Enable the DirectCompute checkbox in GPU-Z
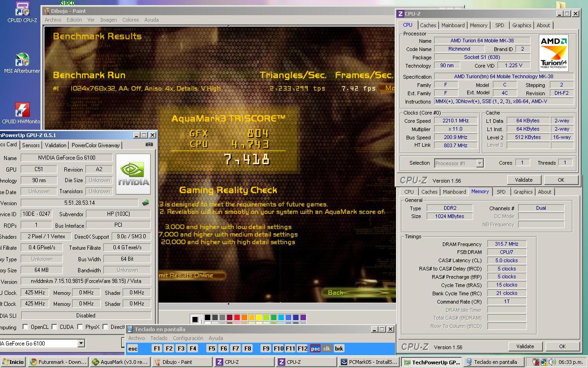This screenshot has width=588, height=368. (105, 327)
